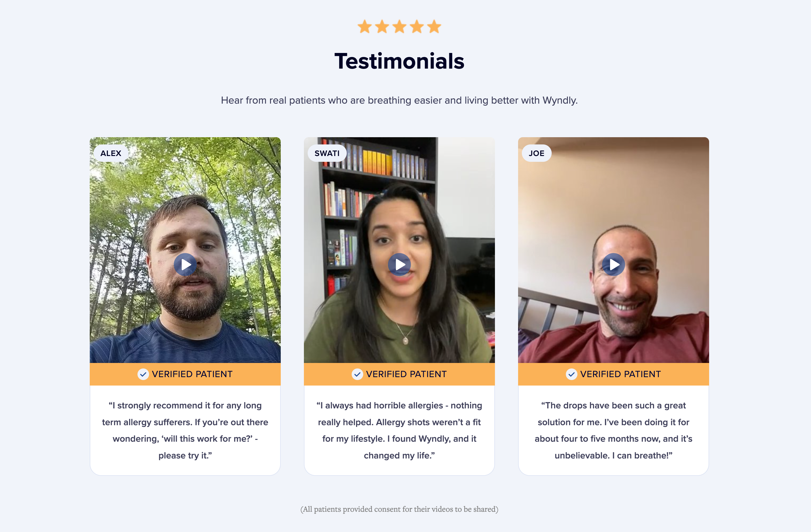Play Swati's testimonial video
Screen dimensions: 811x532
[x=399, y=265]
